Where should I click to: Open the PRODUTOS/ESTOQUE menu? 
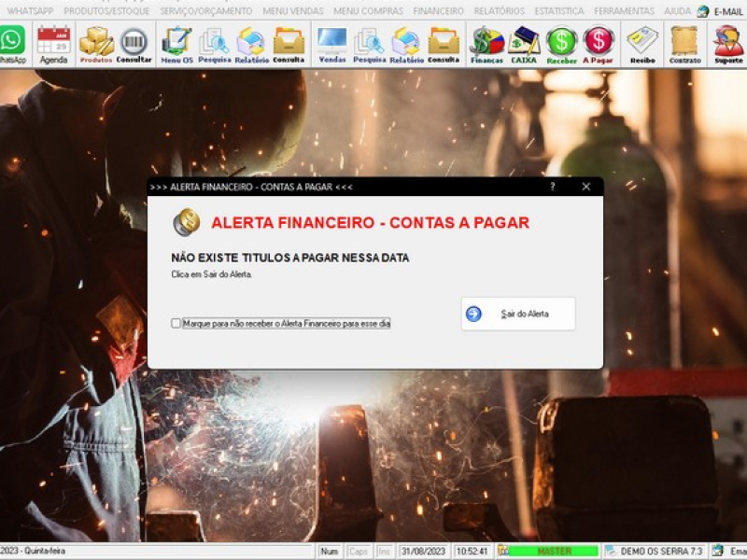point(106,10)
